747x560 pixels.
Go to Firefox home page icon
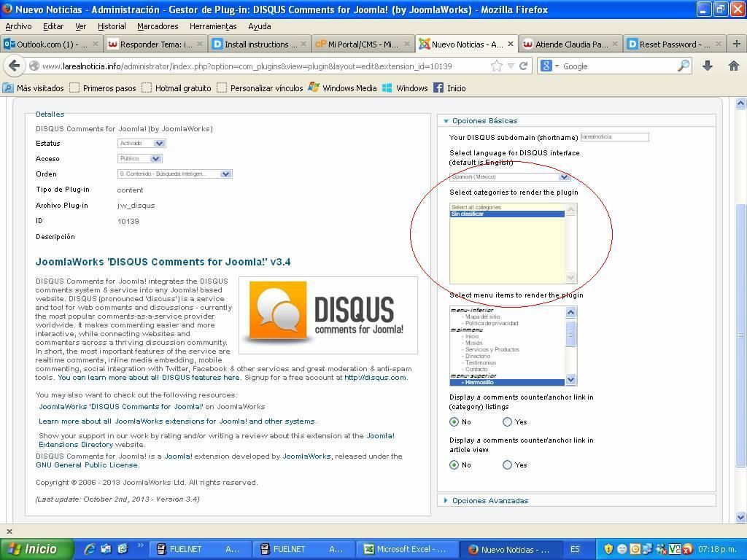pos(734,66)
